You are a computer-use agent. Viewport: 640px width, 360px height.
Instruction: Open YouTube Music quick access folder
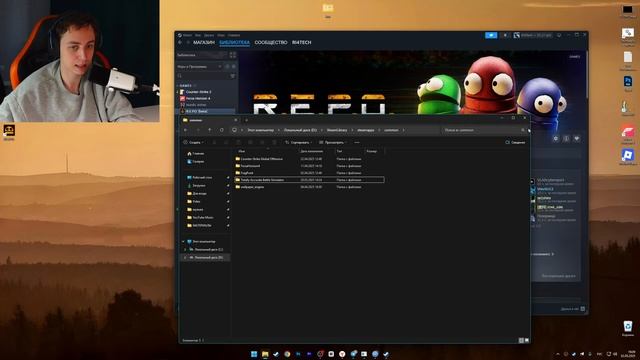coord(200,218)
